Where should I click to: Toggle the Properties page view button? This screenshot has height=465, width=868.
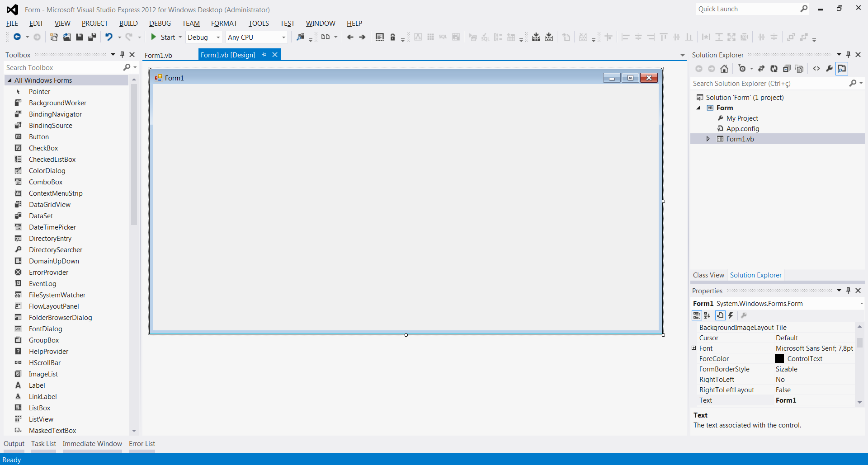(x=720, y=315)
